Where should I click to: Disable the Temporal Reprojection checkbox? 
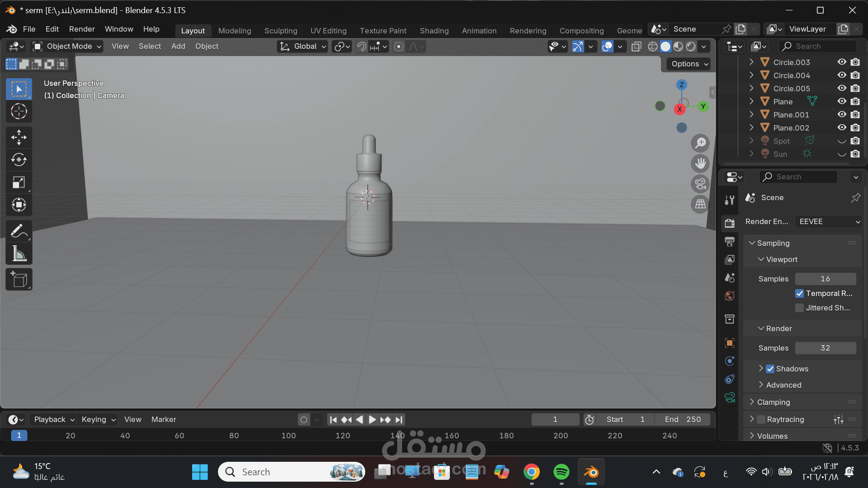799,294
